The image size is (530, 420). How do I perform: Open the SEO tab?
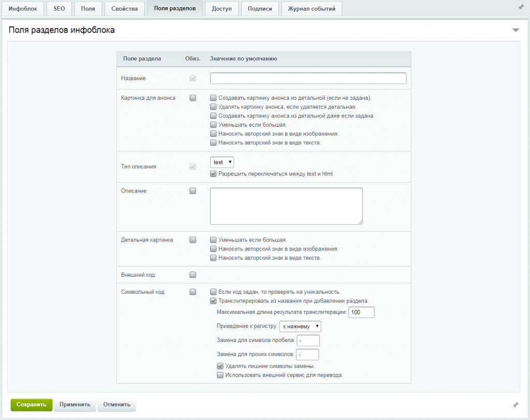pyautogui.click(x=59, y=9)
